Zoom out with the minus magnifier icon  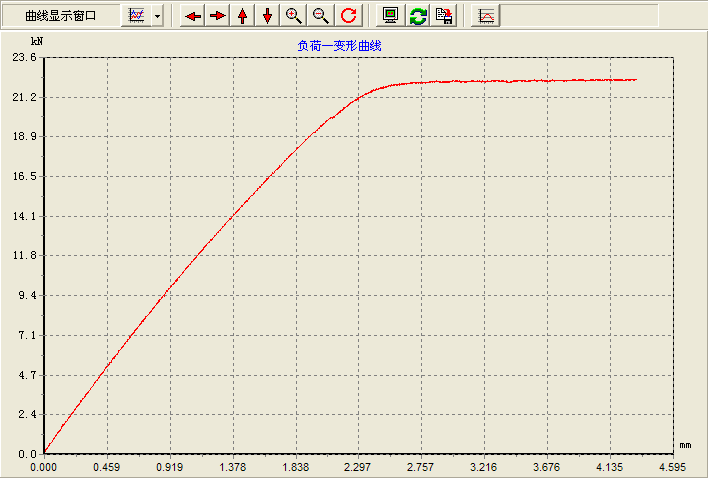point(321,16)
